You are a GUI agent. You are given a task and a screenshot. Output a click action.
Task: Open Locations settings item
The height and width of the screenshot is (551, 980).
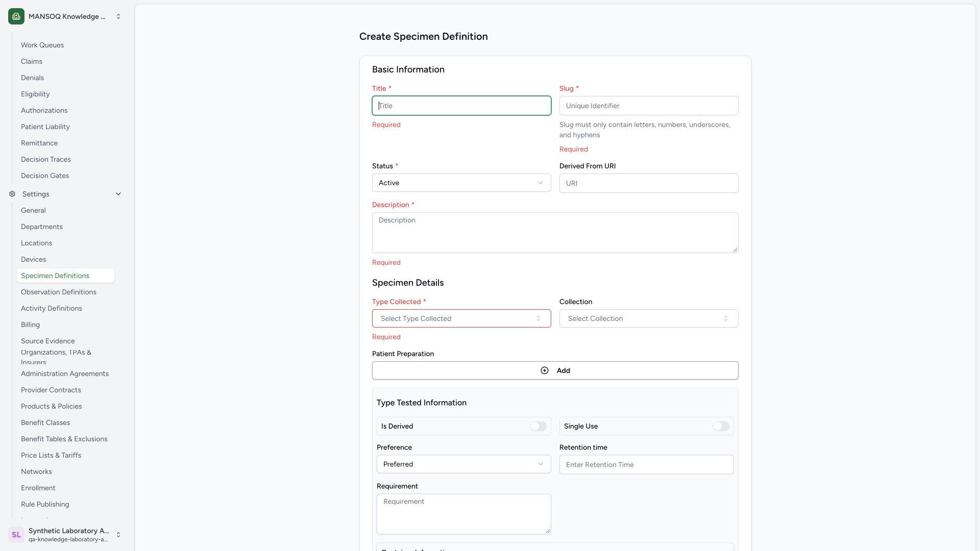[36, 243]
